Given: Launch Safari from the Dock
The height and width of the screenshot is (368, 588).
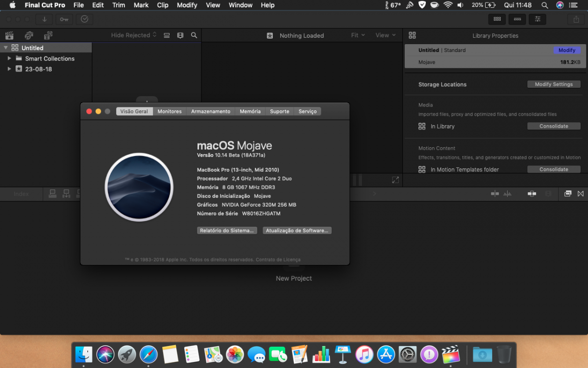Looking at the screenshot, I should [x=148, y=354].
